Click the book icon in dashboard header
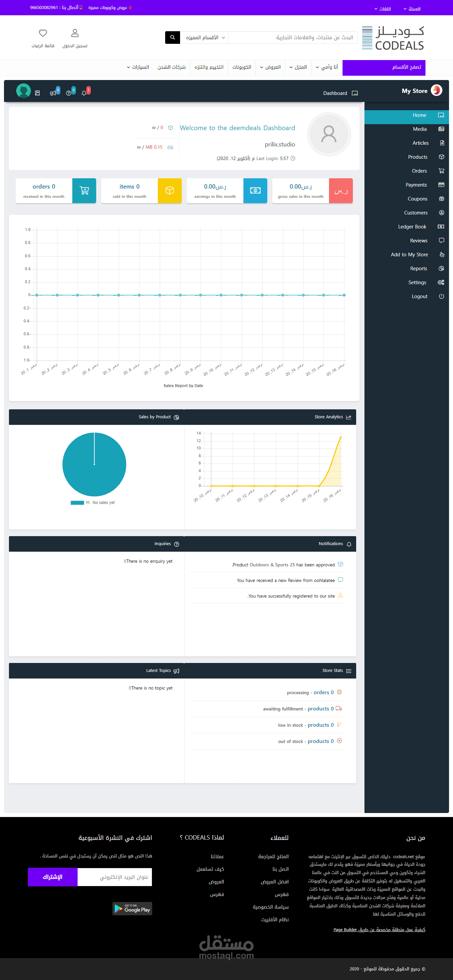453x980 pixels. point(37,93)
